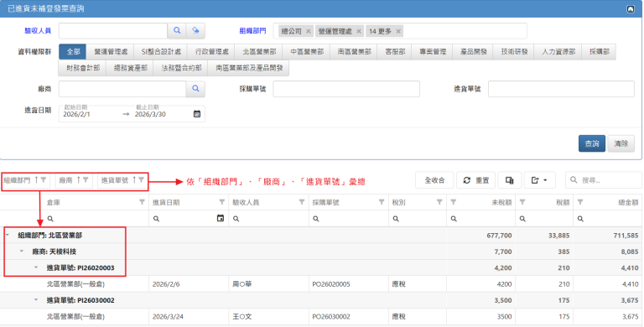Open the calendar icon in 進貨日期 range
The width and height of the screenshot is (644, 327).
[x=197, y=114]
